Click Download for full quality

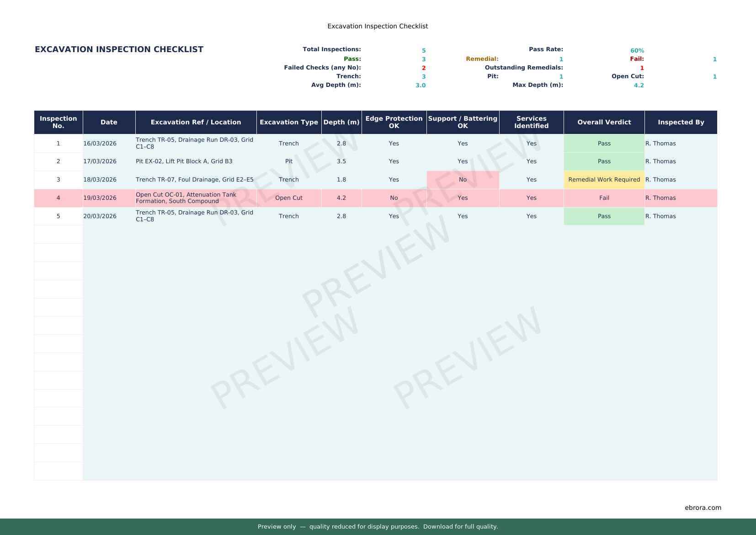pos(460,526)
